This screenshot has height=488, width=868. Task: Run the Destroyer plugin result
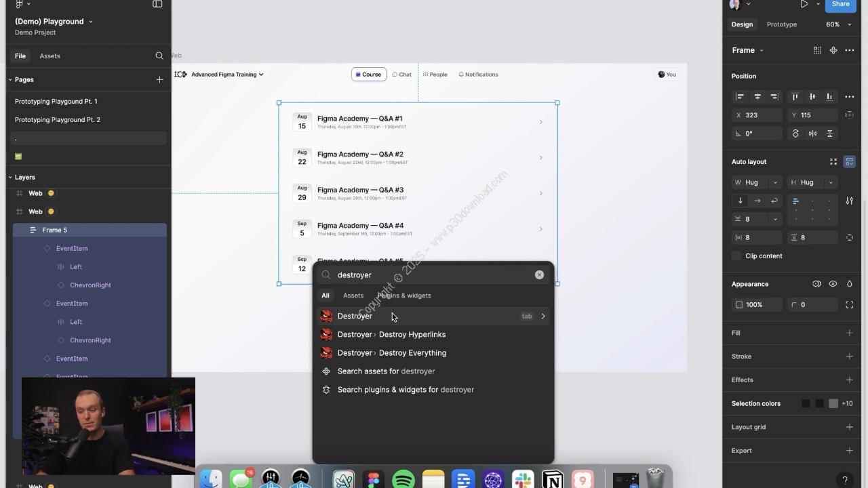click(433, 316)
